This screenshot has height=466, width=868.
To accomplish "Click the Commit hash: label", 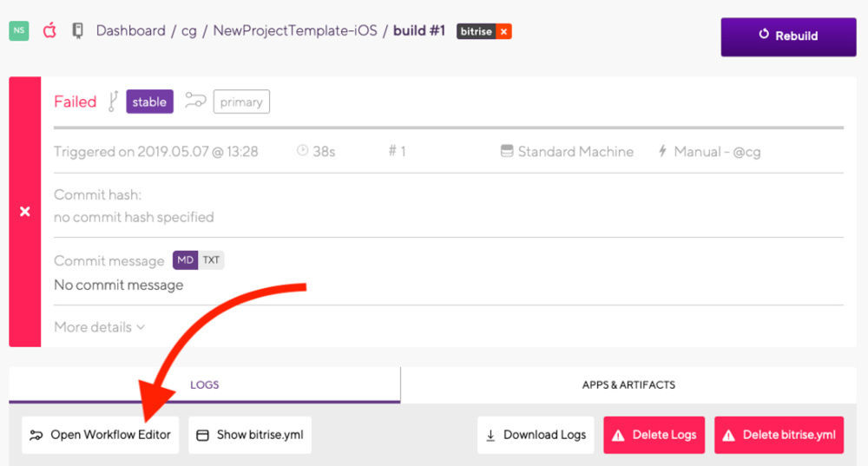I will tap(97, 194).
